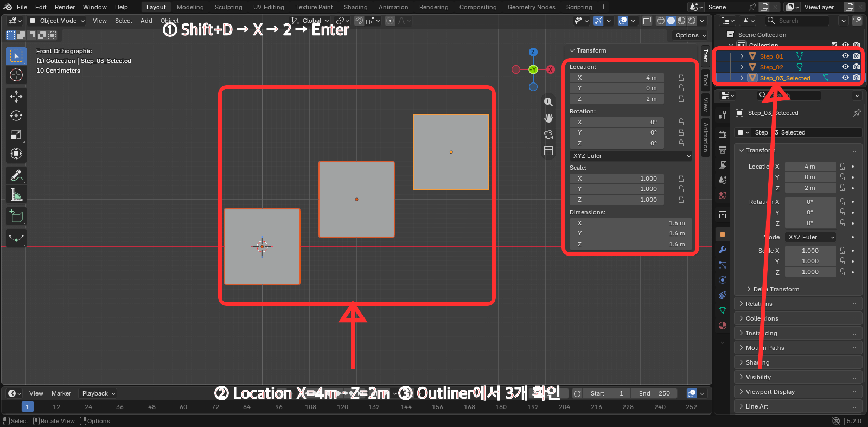The height and width of the screenshot is (427, 868).
Task: Click the pan view hand icon
Action: tap(548, 118)
